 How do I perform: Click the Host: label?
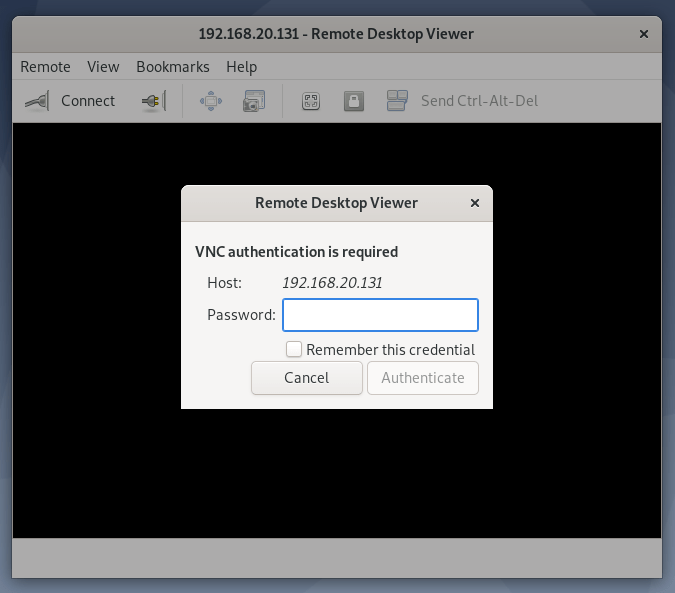tap(224, 283)
